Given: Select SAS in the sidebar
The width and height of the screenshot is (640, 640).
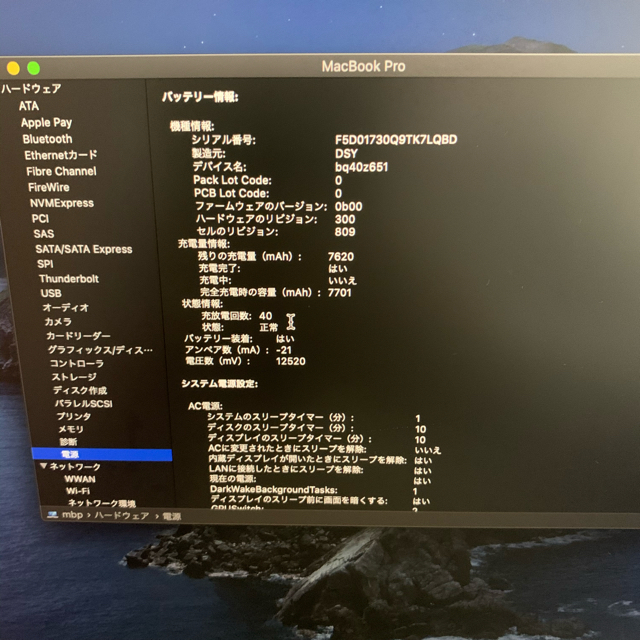Looking at the screenshot, I should click(x=44, y=234).
